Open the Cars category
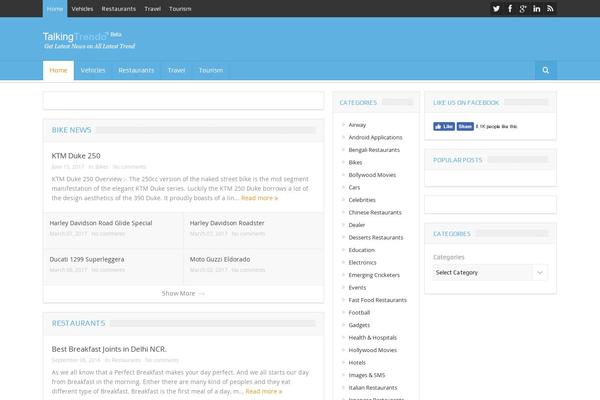 click(354, 188)
